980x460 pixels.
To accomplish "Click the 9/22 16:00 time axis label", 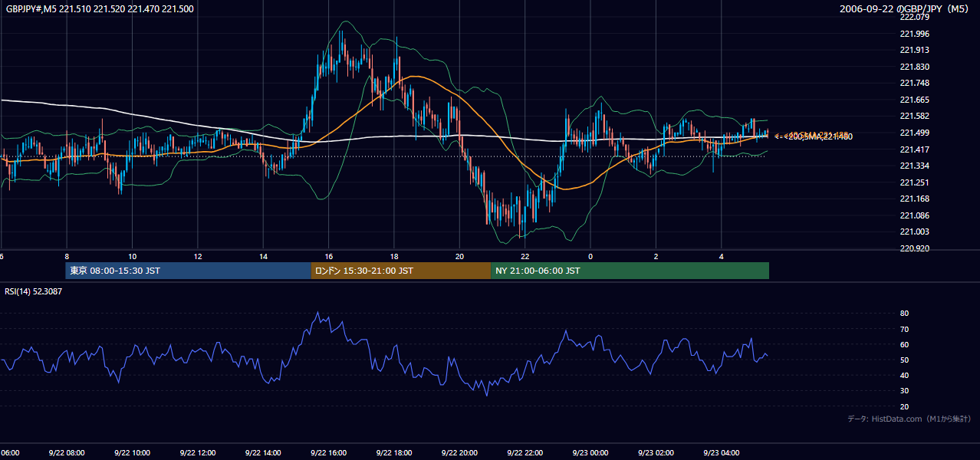I will coord(328,453).
